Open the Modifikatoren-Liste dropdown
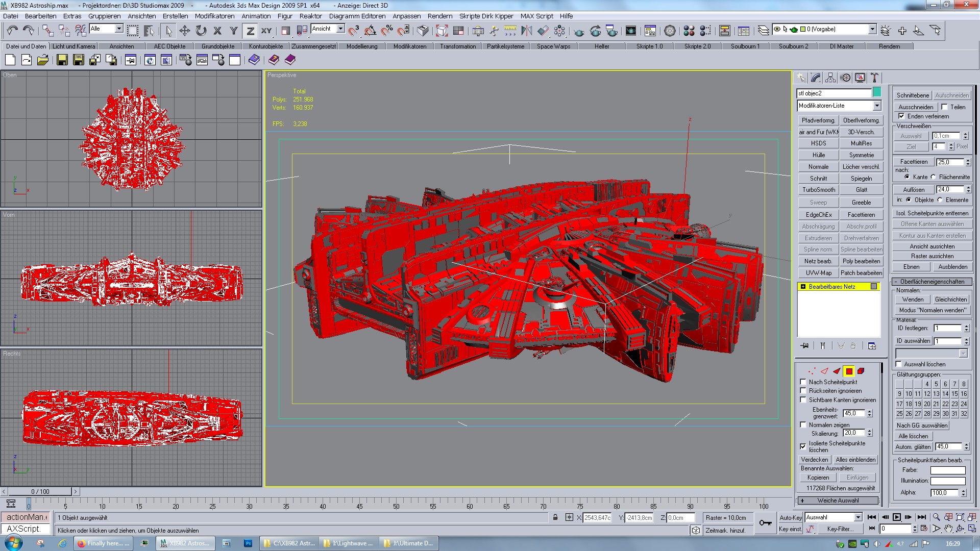 click(x=877, y=106)
